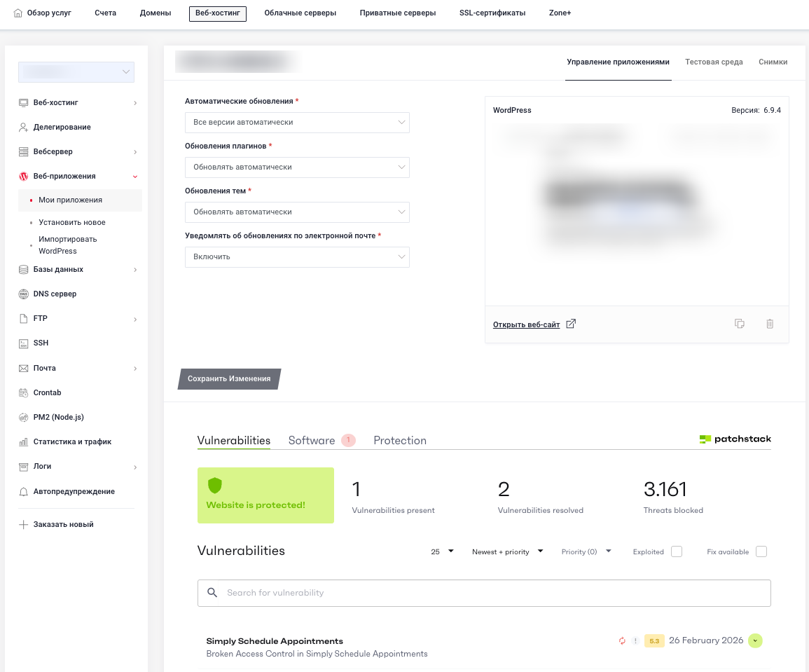
Task: Click the Мои приложения sidebar item
Action: (x=80, y=200)
